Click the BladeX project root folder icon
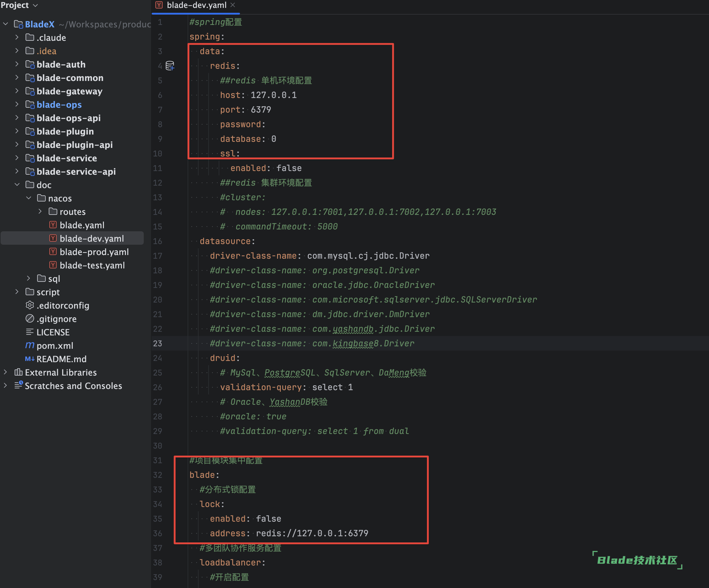Viewport: 709px width, 588px height. (x=19, y=24)
